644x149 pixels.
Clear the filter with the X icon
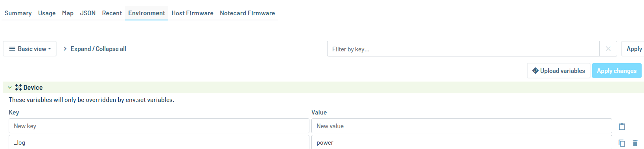pos(608,49)
